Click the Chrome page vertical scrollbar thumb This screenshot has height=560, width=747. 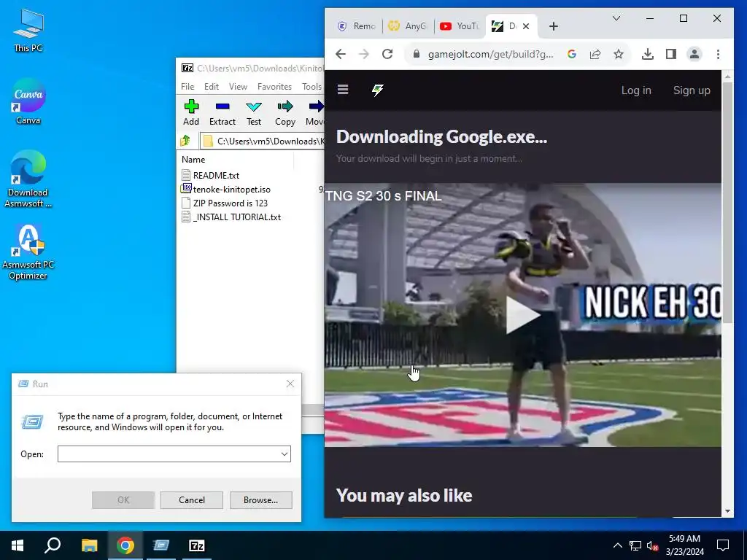[x=727, y=203]
